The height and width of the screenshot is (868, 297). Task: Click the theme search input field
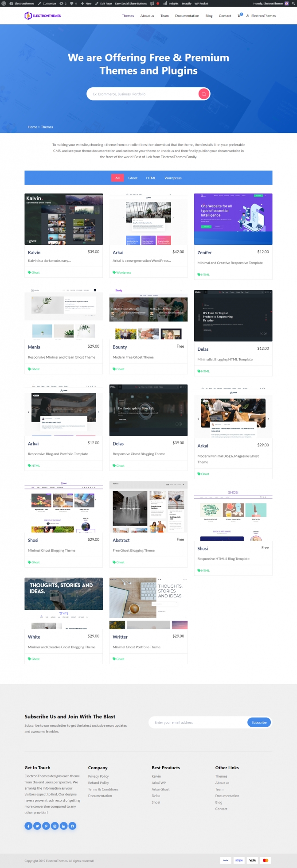coord(142,94)
